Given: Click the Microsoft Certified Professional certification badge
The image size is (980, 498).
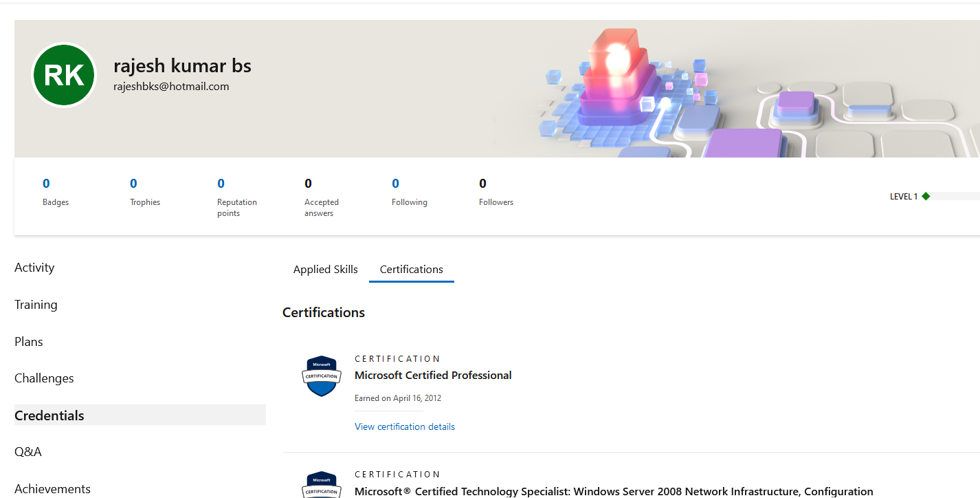Looking at the screenshot, I should (322, 376).
